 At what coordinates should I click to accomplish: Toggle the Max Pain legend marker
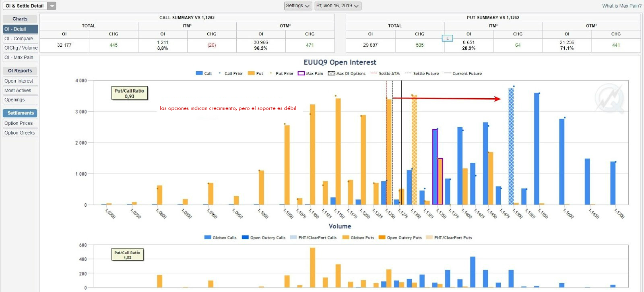point(301,73)
